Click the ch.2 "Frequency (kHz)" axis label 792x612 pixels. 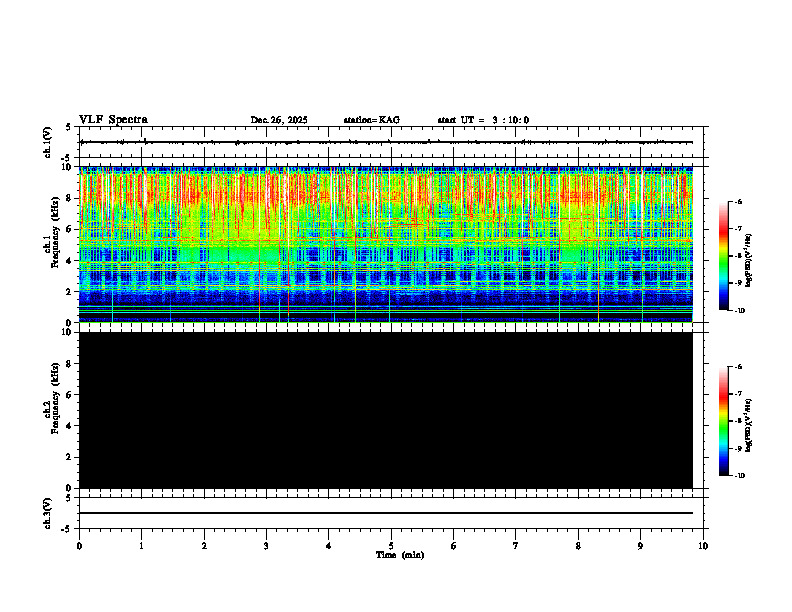click(55, 398)
